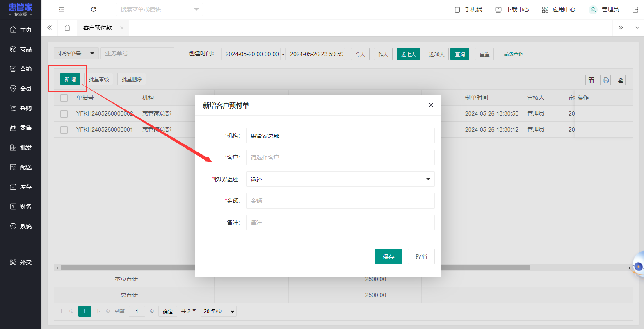Open the 主页 home sidebar item
Viewport: 644px width, 329px height.
click(x=21, y=29)
